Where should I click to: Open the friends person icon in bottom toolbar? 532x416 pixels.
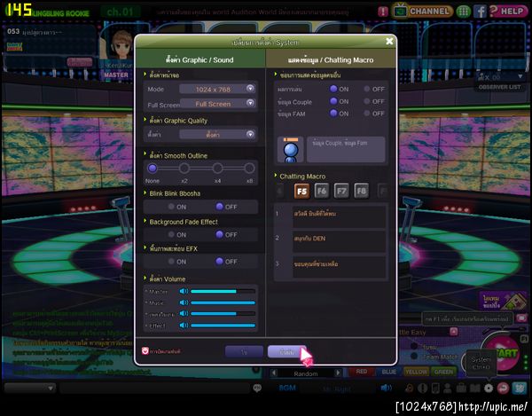coord(448,388)
